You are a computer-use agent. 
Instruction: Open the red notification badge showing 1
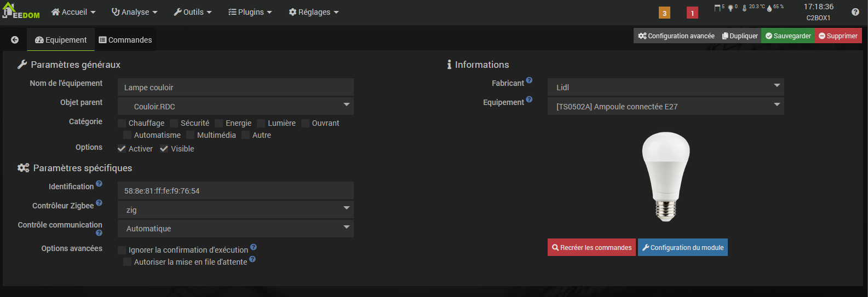692,13
